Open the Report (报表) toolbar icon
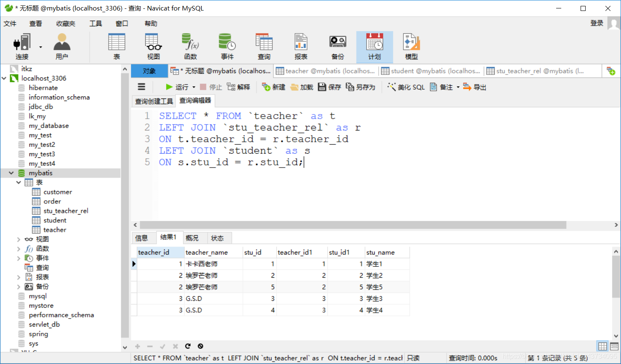Viewport: 621px width, 364px height. [301, 47]
